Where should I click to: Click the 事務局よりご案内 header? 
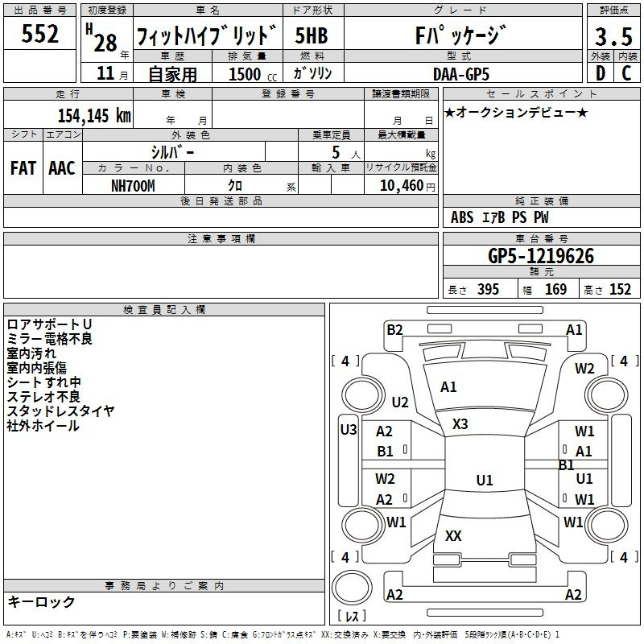tap(164, 586)
